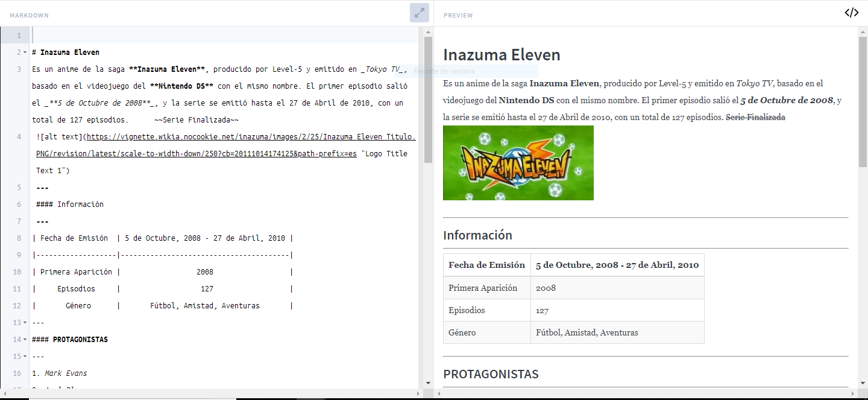Click the Inazuma Eleven logo image in preview
This screenshot has height=400, width=868.
tap(518, 163)
